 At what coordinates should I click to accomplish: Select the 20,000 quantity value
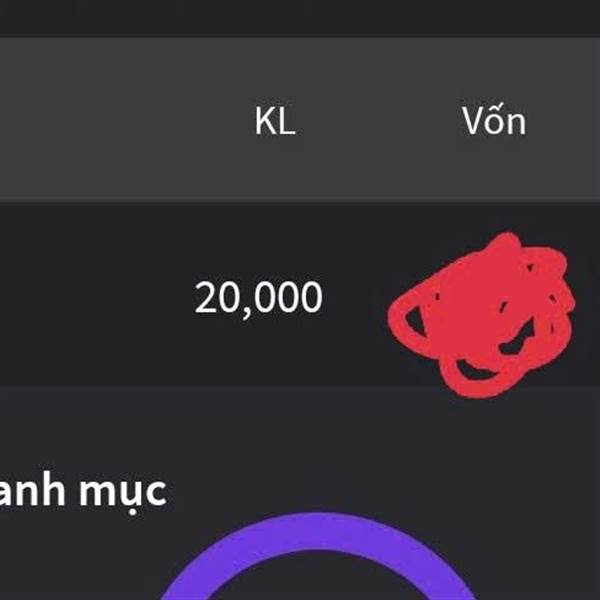pos(259,298)
